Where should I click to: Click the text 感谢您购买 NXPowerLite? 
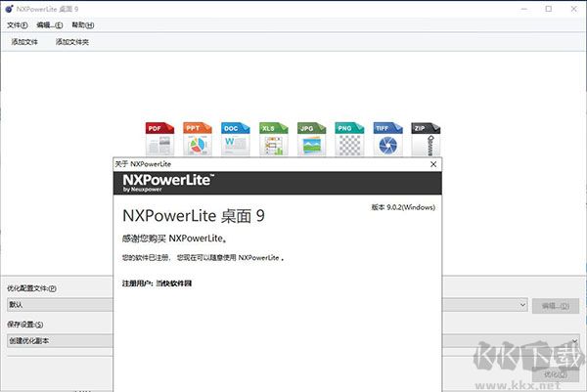[175, 239]
